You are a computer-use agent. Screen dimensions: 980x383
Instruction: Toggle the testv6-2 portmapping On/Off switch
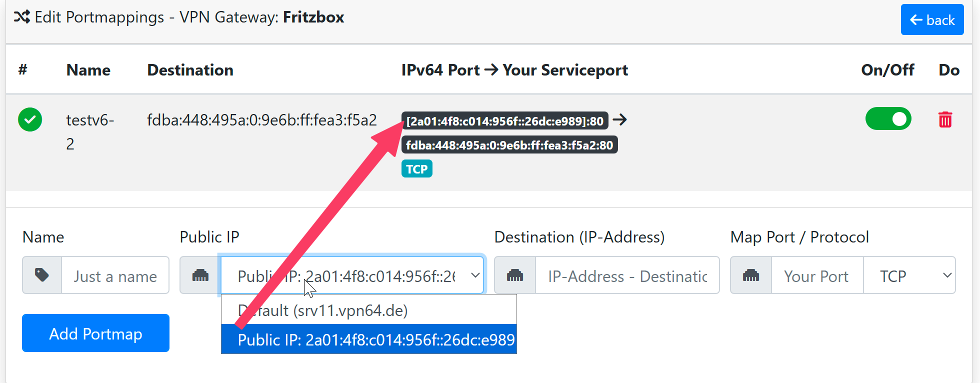pos(888,119)
